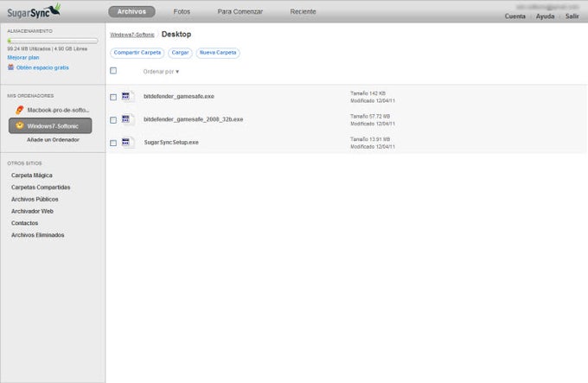588x383 pixels.
Task: Click the Tamaño 142 KB size text
Action: pyautogui.click(x=367, y=93)
